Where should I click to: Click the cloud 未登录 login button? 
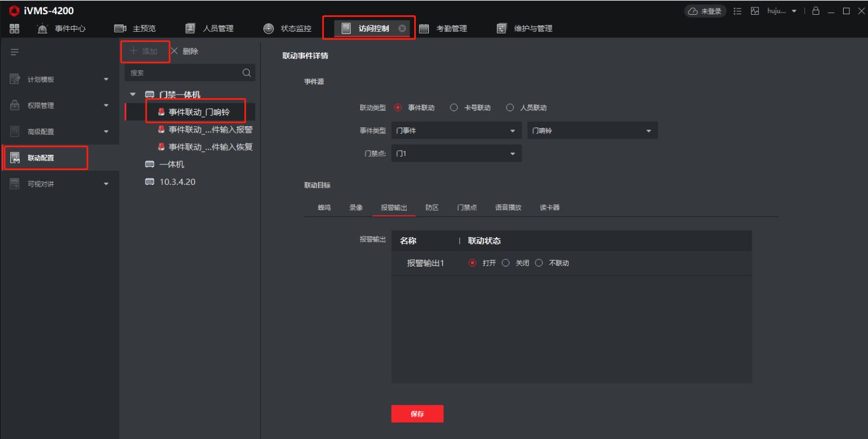click(x=705, y=12)
